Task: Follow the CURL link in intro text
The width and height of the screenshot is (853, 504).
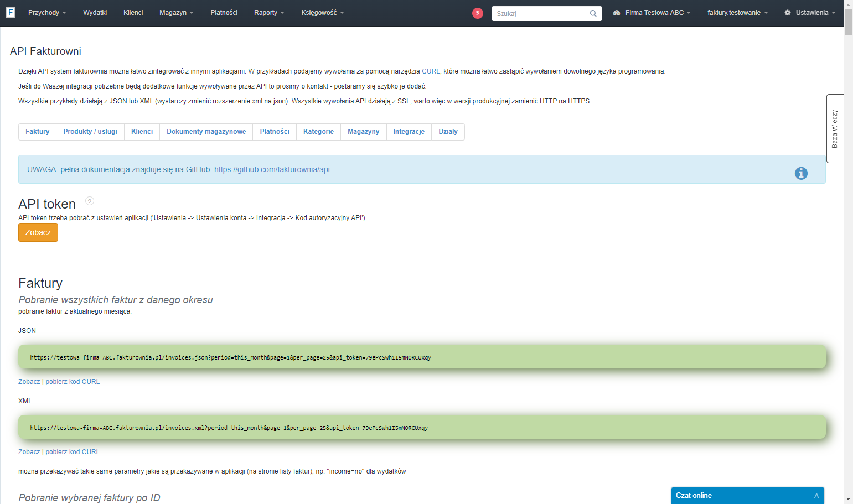Action: coord(431,71)
